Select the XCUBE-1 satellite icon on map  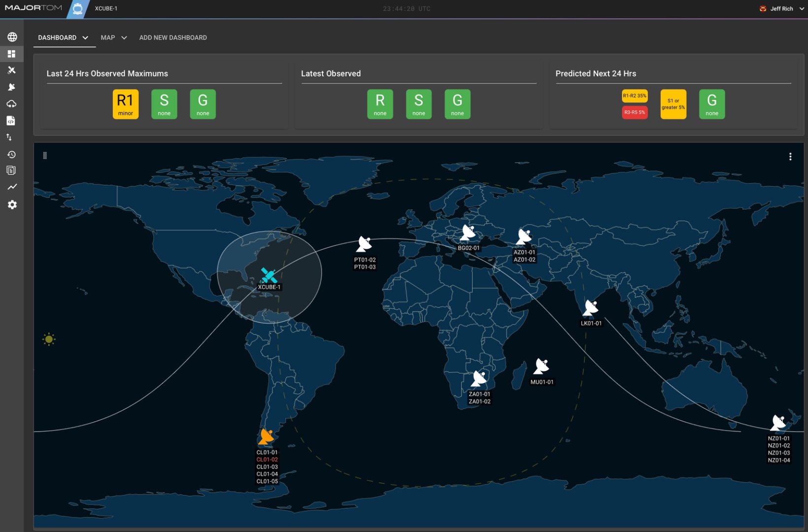point(269,274)
